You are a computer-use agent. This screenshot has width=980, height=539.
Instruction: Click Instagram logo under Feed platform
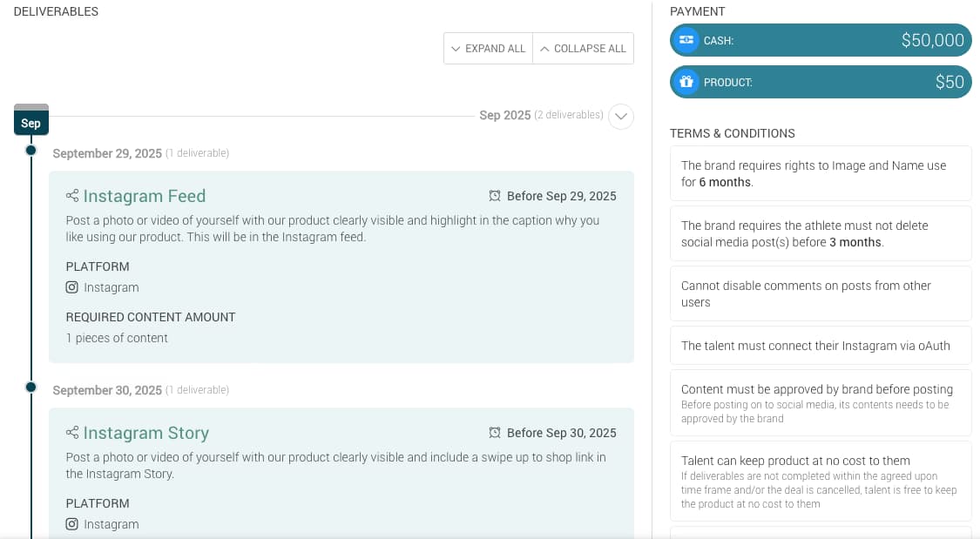72,287
